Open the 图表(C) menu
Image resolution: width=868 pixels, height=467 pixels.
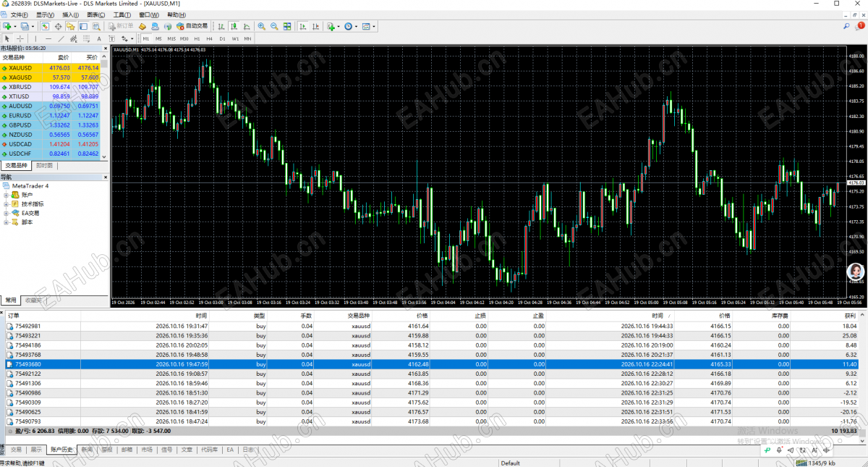click(95, 14)
